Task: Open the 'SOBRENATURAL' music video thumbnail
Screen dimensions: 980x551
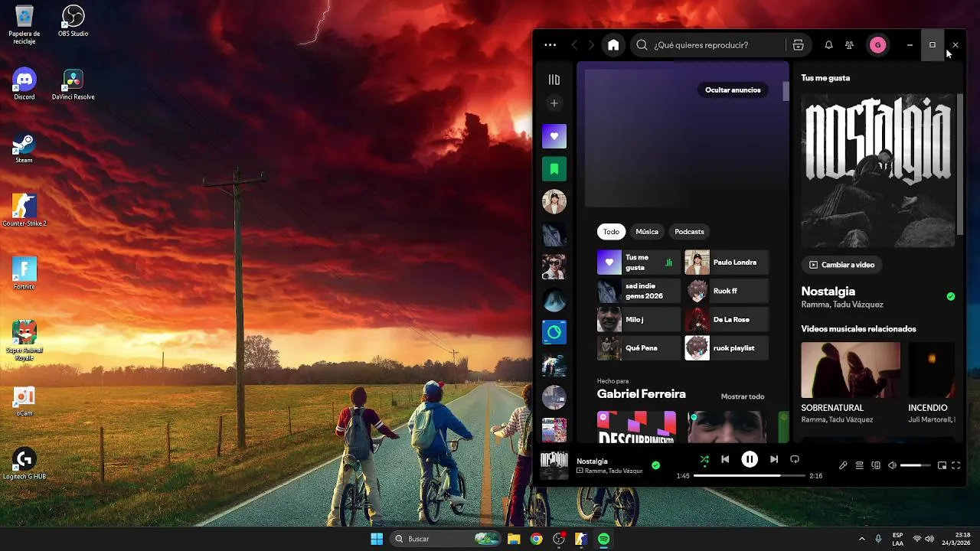Action: [x=851, y=370]
